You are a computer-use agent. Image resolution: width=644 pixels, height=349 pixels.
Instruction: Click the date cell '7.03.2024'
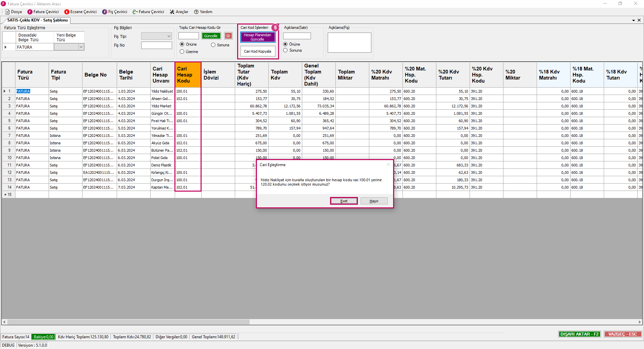coord(133,187)
